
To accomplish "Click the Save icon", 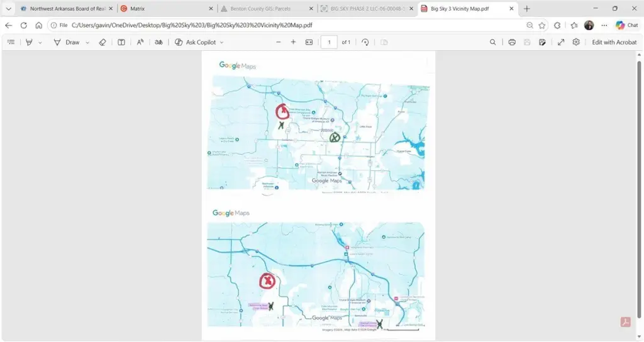I will (x=527, y=42).
